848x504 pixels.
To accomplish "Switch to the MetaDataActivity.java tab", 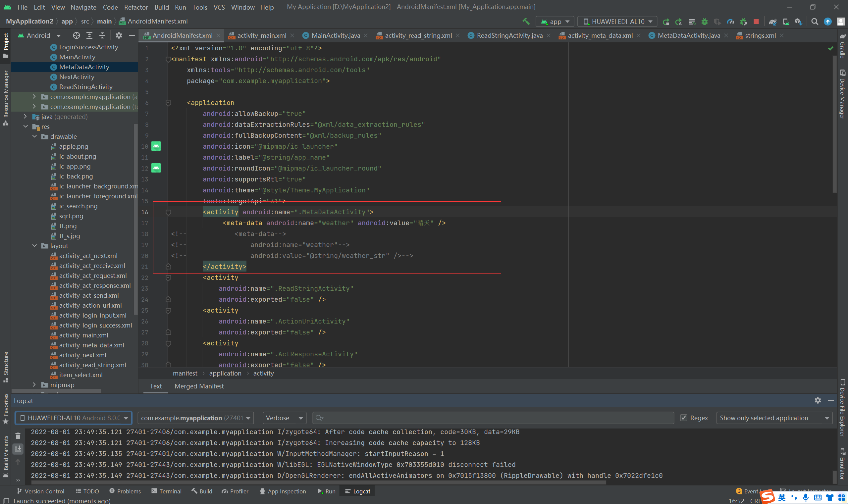I will point(688,35).
